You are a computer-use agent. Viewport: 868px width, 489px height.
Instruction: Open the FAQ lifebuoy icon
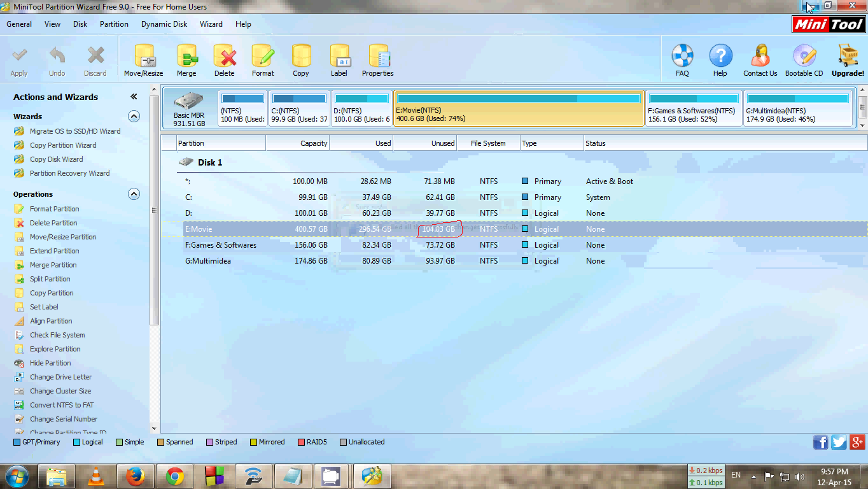(x=682, y=56)
